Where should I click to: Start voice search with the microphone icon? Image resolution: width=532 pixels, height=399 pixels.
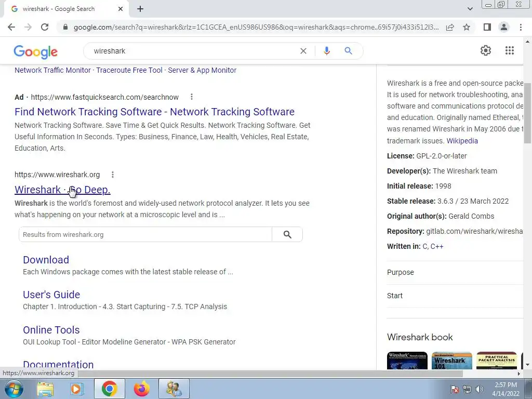(x=327, y=51)
